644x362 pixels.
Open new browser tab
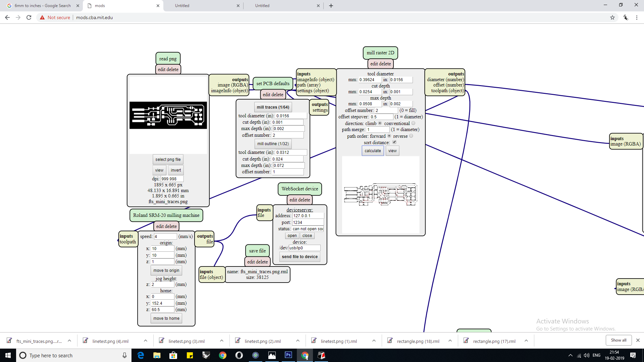coord(331,6)
